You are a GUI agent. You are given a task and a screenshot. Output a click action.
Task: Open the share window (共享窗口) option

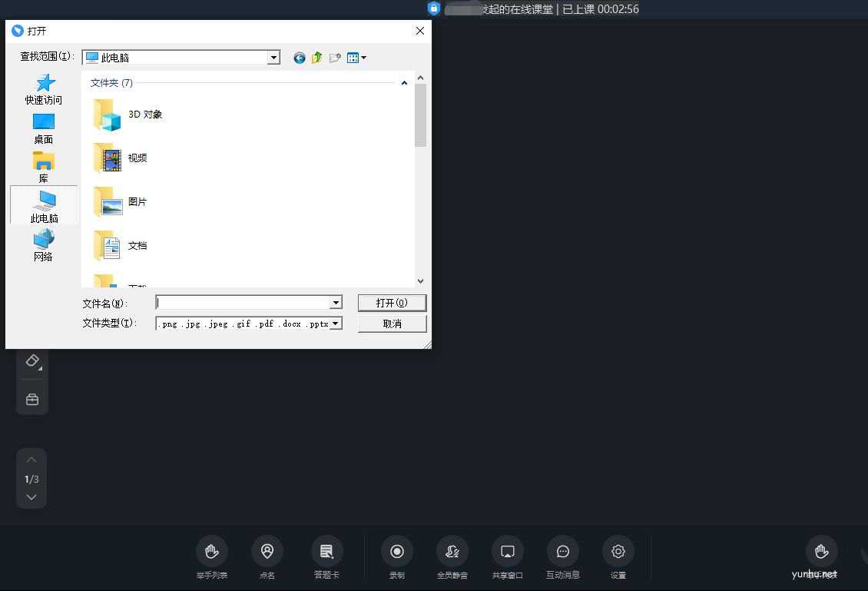point(507,552)
